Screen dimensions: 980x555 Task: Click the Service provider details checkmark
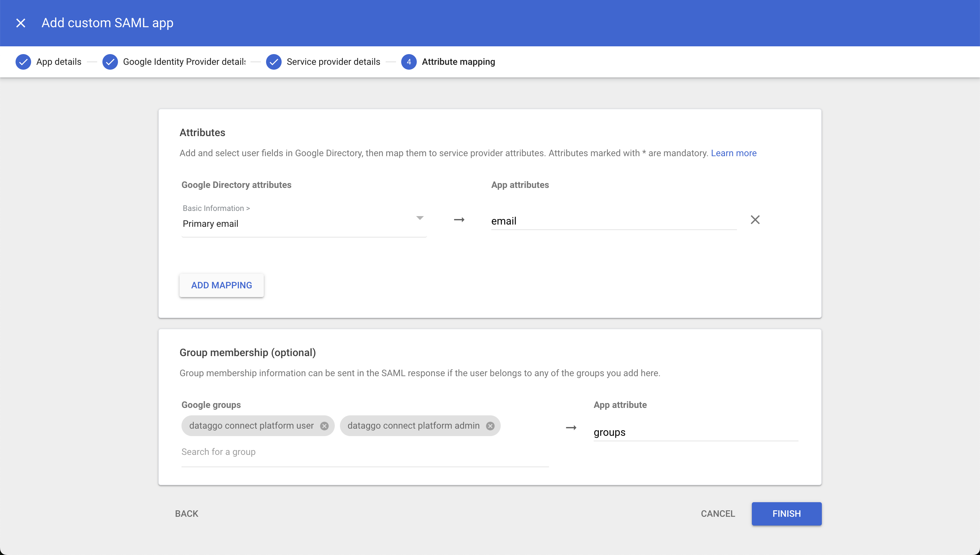(274, 61)
